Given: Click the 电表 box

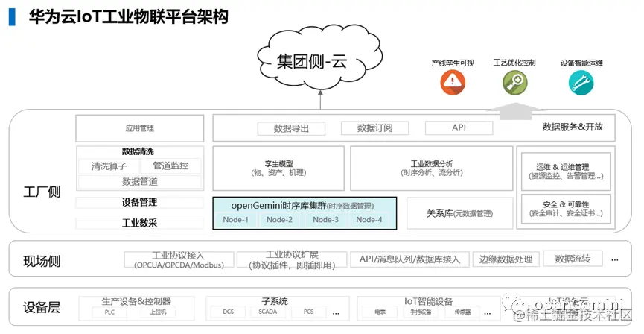Looking at the screenshot, I should point(380,312).
